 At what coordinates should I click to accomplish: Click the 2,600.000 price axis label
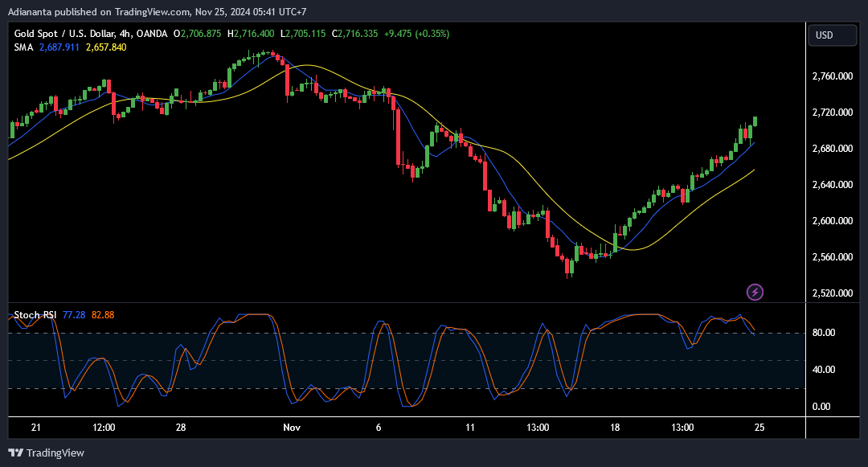(832, 221)
